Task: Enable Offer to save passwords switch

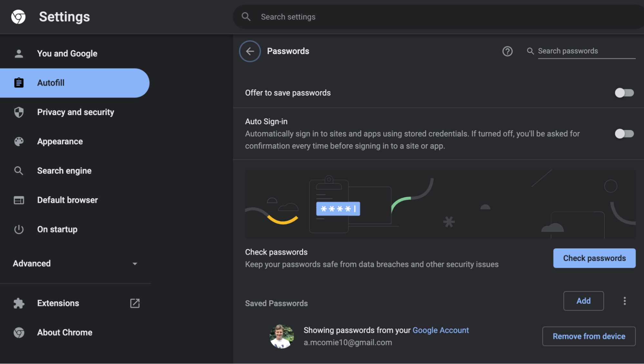Action: (x=624, y=93)
